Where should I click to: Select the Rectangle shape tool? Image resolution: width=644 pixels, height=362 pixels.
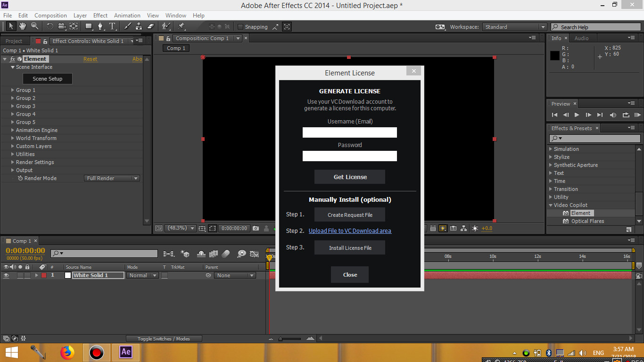[x=89, y=26]
